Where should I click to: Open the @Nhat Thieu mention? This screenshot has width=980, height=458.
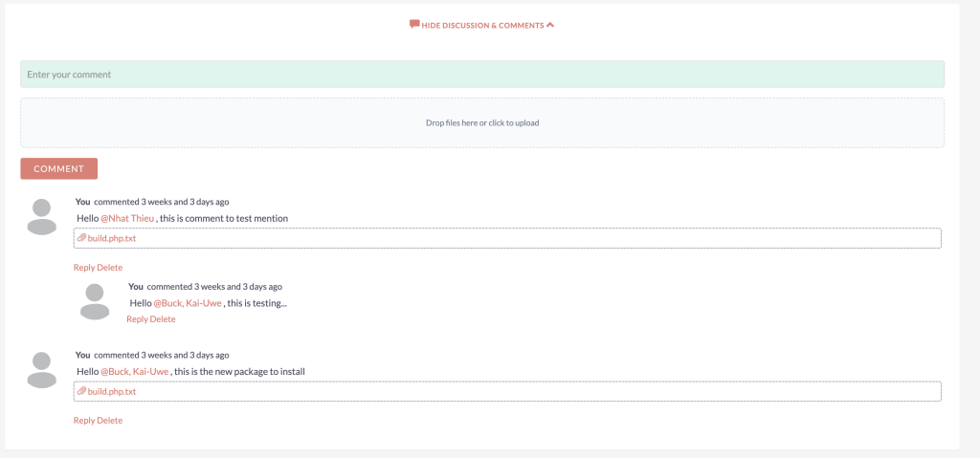click(127, 219)
